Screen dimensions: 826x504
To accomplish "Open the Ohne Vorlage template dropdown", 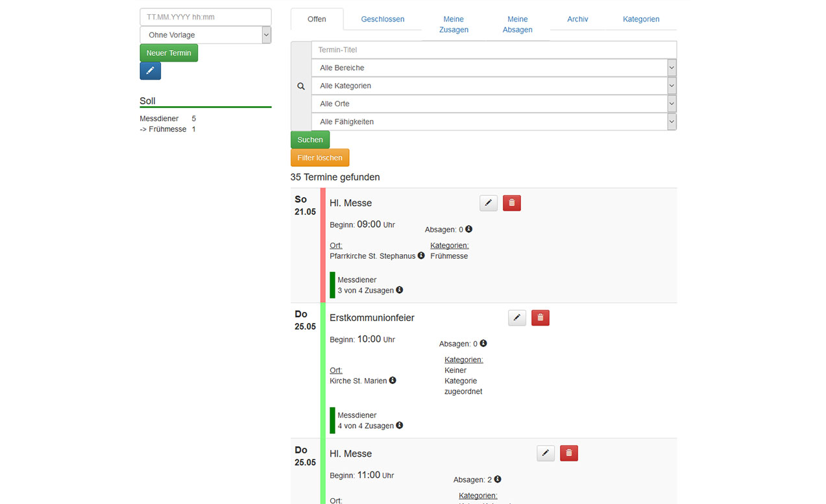I will click(x=205, y=35).
